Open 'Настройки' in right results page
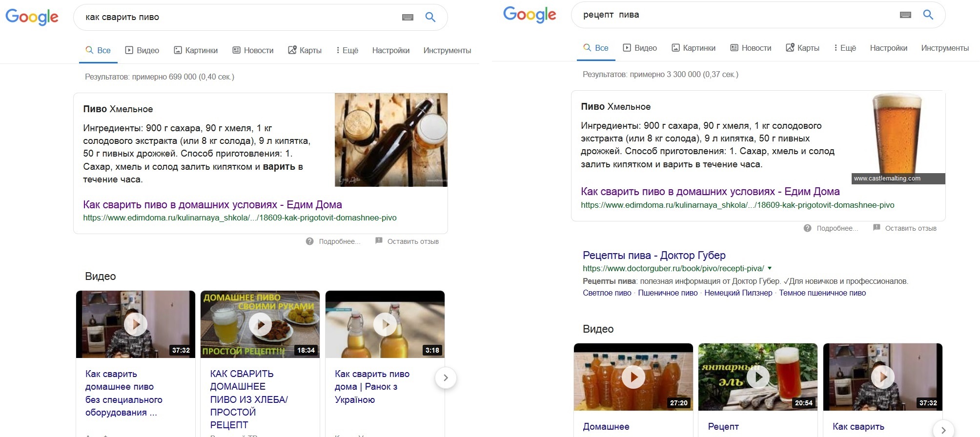980x437 pixels. tap(889, 48)
